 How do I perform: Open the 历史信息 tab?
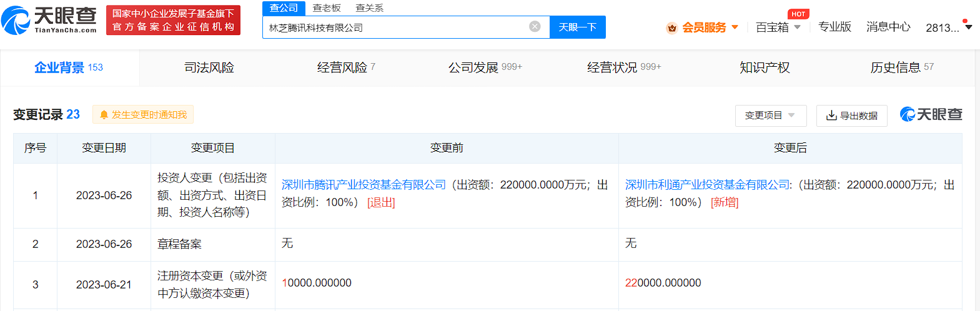(902, 67)
